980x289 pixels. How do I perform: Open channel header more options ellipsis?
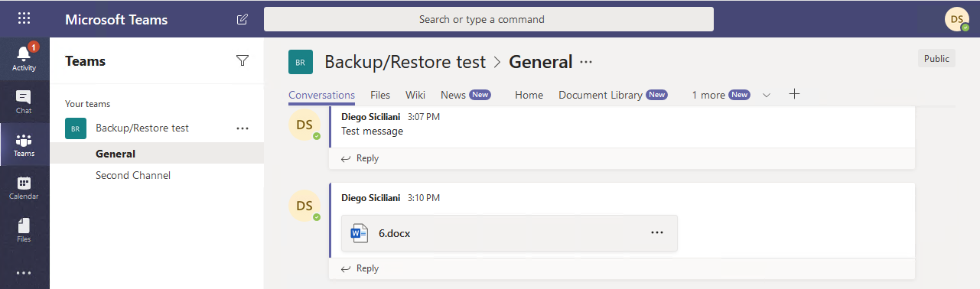586,62
